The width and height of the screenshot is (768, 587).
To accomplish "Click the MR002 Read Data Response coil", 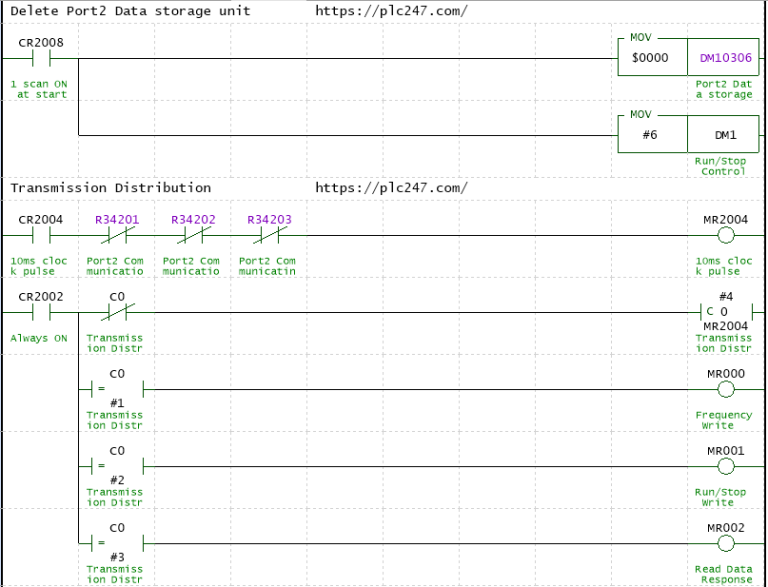I will 726,543.
